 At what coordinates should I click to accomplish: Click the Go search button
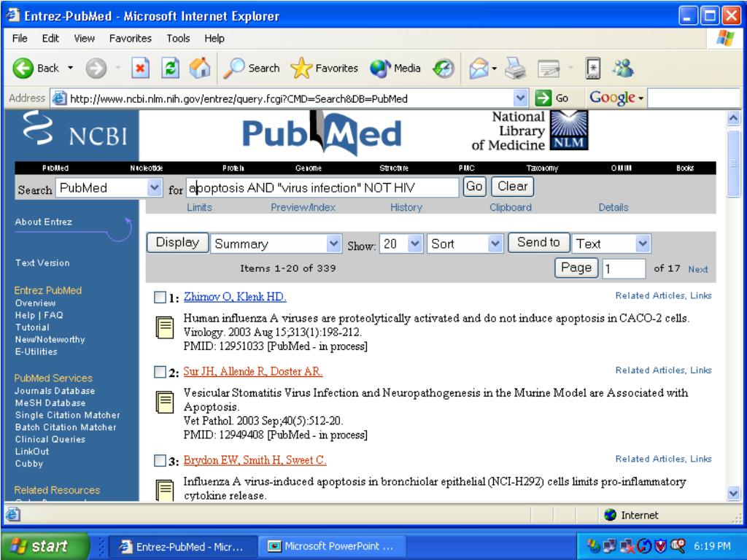tap(474, 186)
